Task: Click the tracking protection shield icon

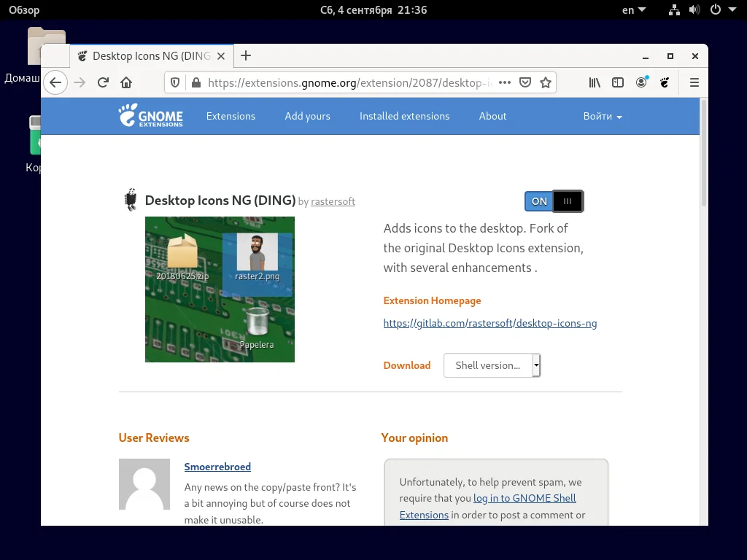Action: 174,82
